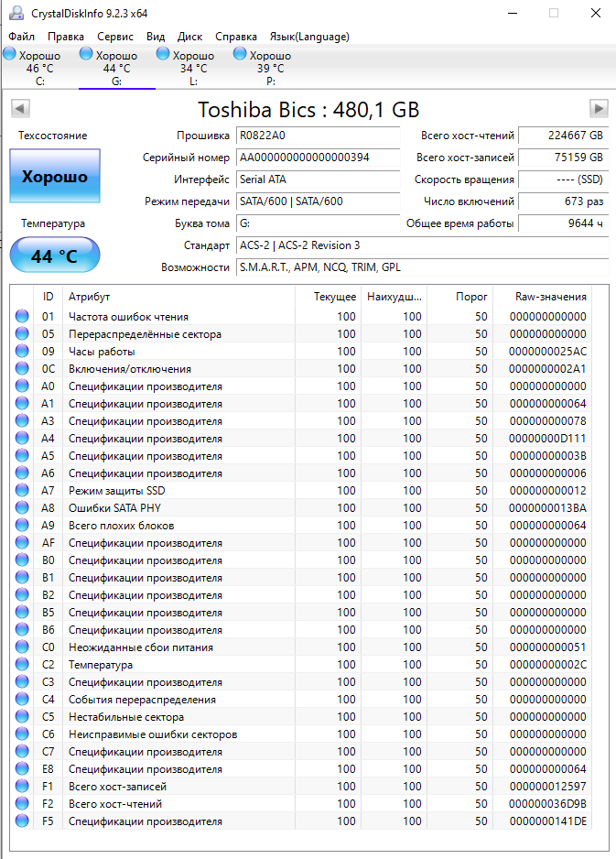616x859 pixels.
Task: Click the Атрибут column header
Action: (x=178, y=297)
